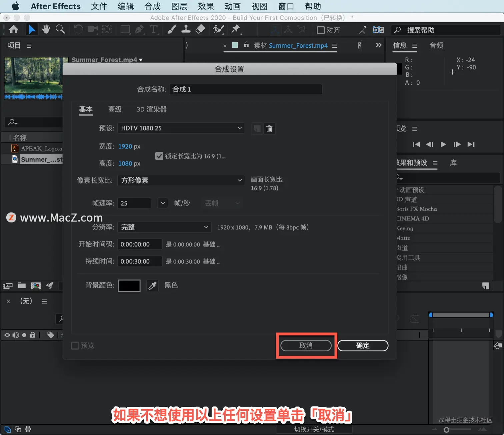This screenshot has height=435, width=504.
Task: Click the new folder icon in Project panel
Action: tap(22, 286)
